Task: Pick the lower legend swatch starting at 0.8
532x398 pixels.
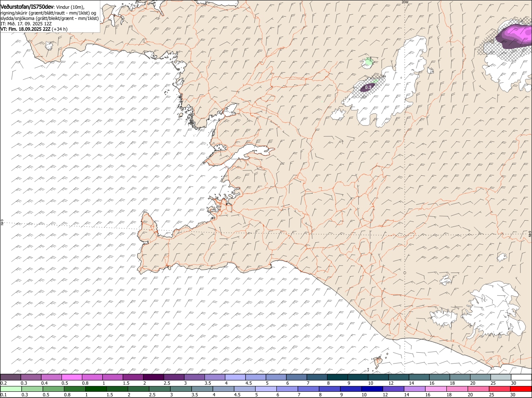Action: tap(74, 389)
